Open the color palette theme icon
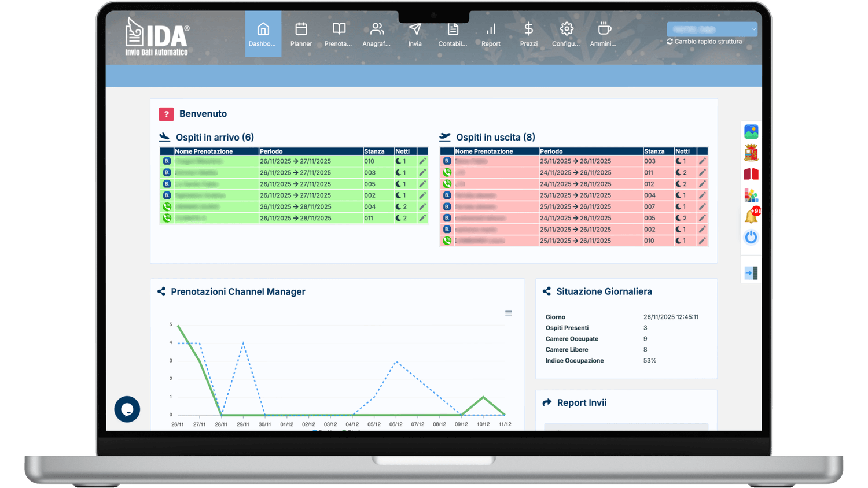 [x=751, y=195]
